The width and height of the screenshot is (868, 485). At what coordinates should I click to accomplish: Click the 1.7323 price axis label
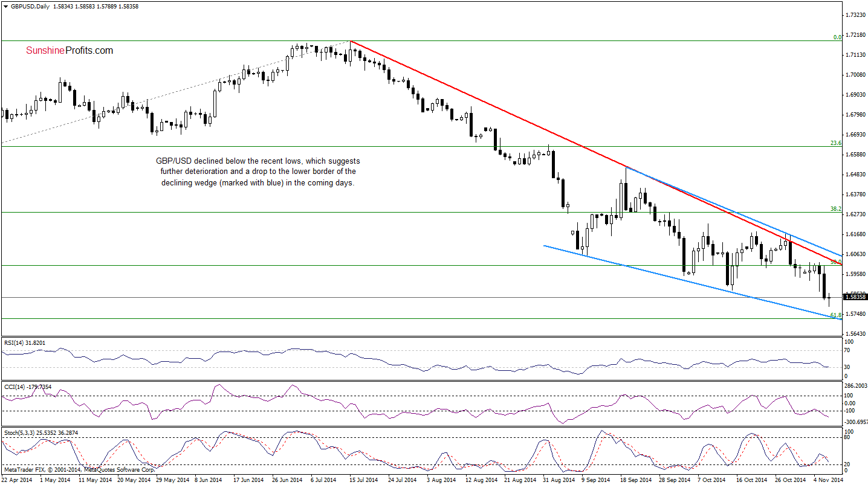coord(855,14)
